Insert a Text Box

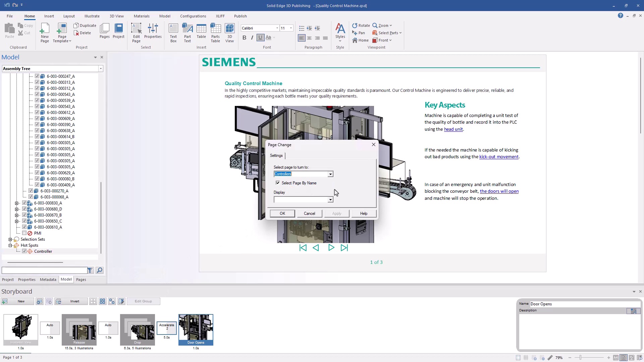tap(173, 33)
